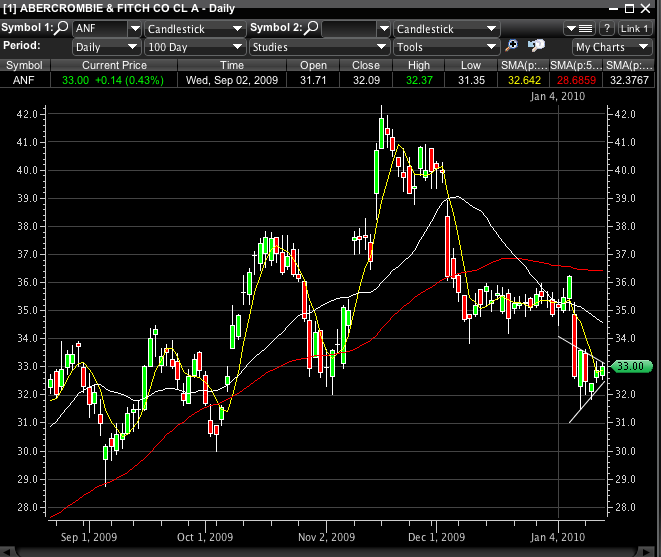Expand the Period Daily dropdown
The width and height of the screenshot is (661, 557).
pyautogui.click(x=106, y=46)
